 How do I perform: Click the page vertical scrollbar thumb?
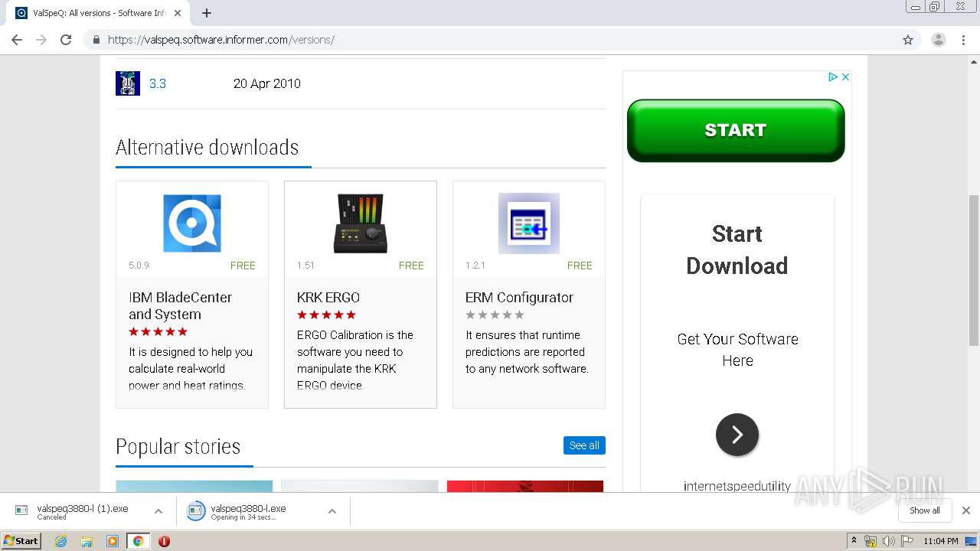(x=974, y=269)
